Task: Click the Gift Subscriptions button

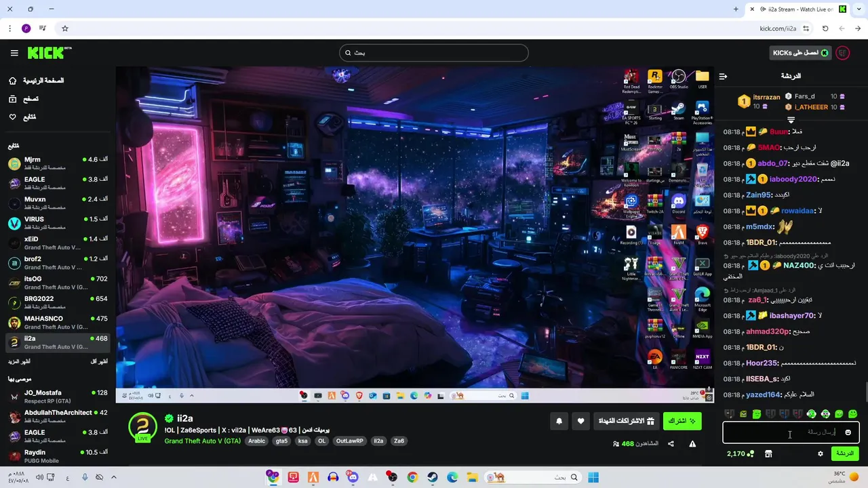Action: tap(626, 421)
